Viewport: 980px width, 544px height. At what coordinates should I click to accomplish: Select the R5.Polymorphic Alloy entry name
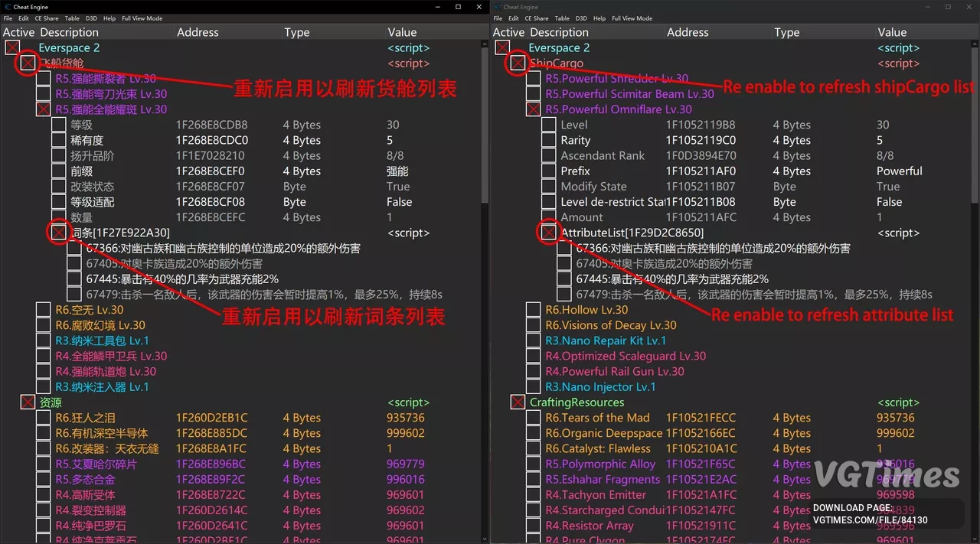pos(600,464)
